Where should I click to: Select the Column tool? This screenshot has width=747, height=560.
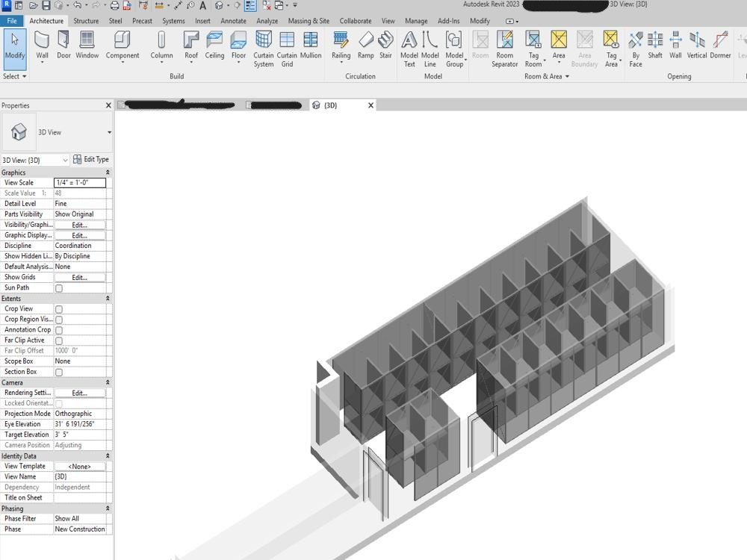[161, 46]
